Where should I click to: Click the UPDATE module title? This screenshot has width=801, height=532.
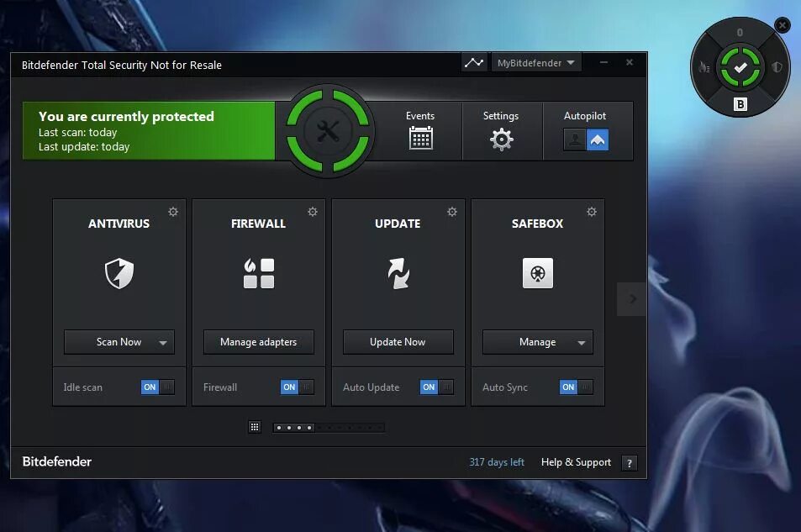pyautogui.click(x=398, y=224)
